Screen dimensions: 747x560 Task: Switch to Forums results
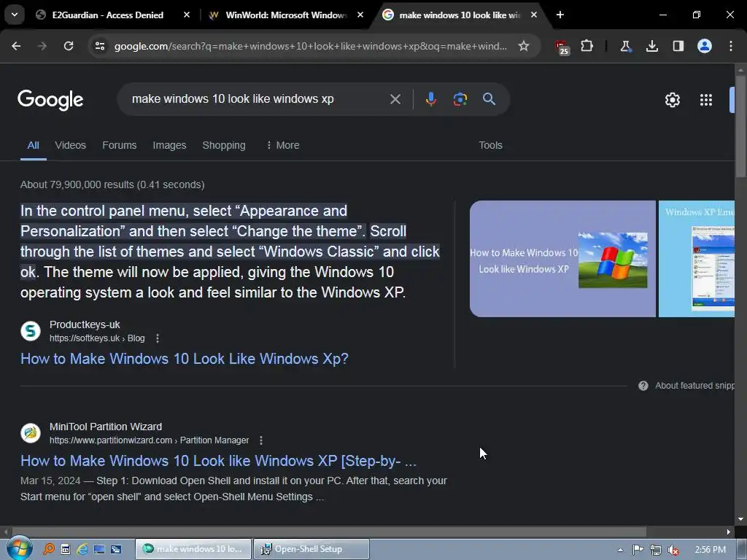coord(119,145)
